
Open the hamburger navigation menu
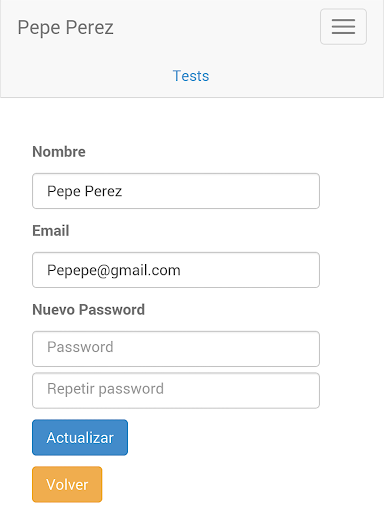pos(343,27)
